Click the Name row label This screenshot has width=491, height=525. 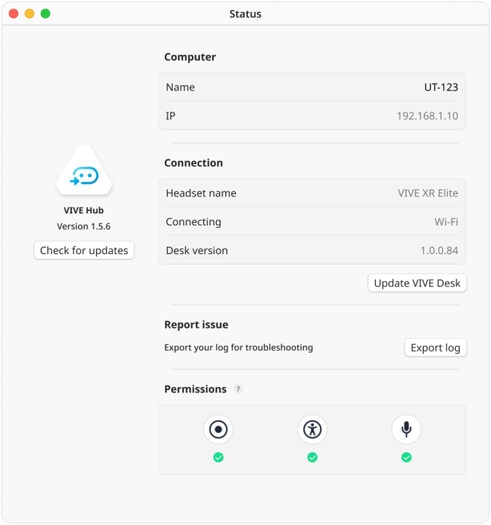point(180,87)
